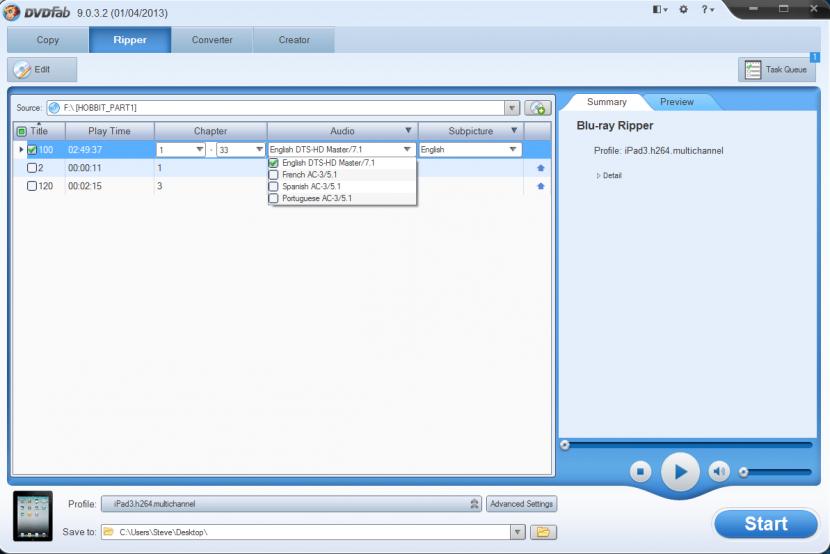Switch to the Copy tab

[x=48, y=40]
